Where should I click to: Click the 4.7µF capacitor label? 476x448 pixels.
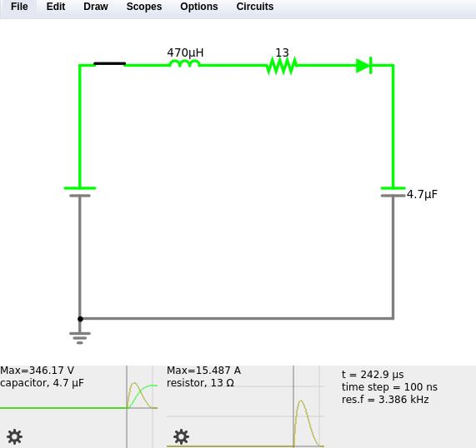pos(422,194)
